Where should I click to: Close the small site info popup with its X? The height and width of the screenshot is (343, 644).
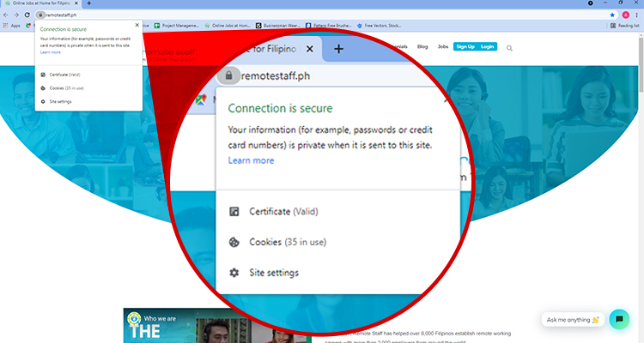point(137,25)
